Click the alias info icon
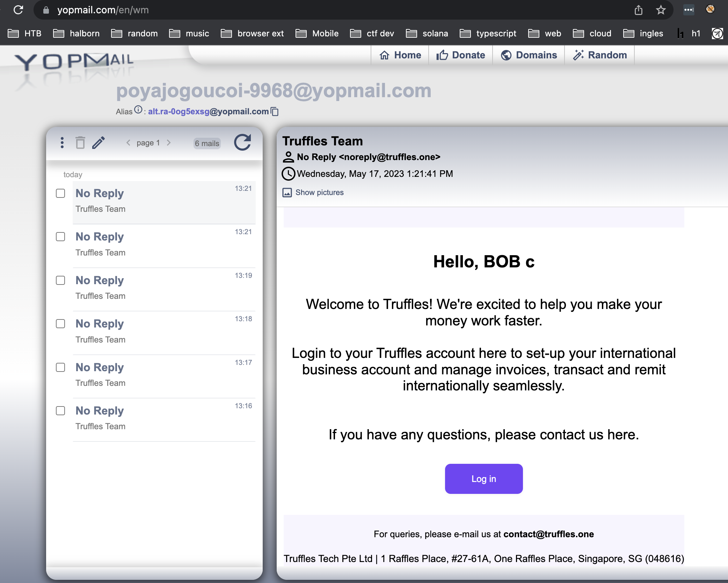 pyautogui.click(x=138, y=110)
